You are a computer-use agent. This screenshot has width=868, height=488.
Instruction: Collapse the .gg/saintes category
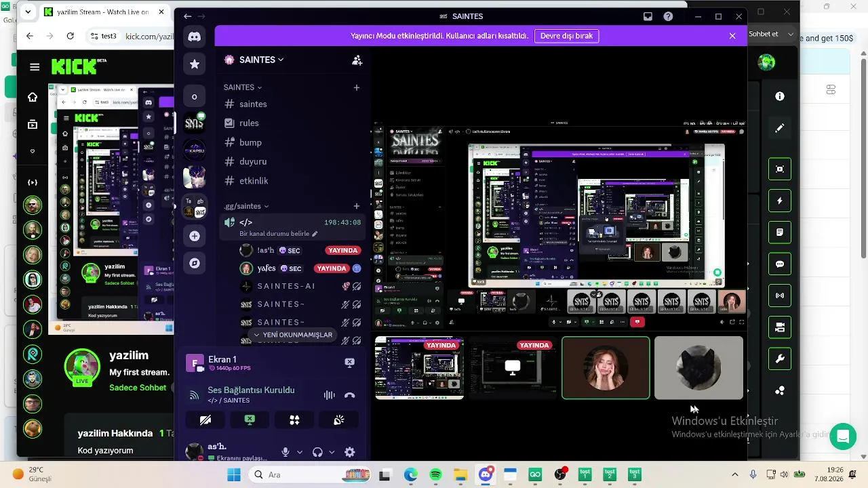[x=246, y=206]
